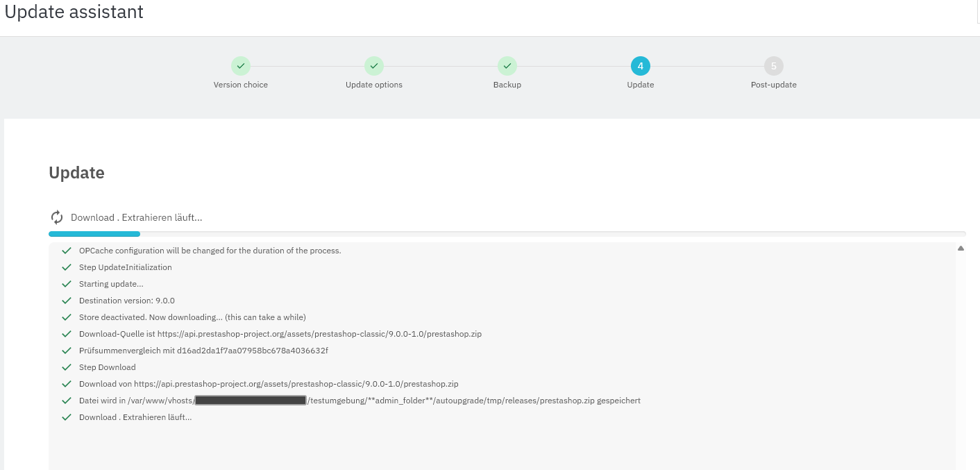Click checkmark next to OPCache configuration log line
The height and width of the screenshot is (470, 980).
67,251
